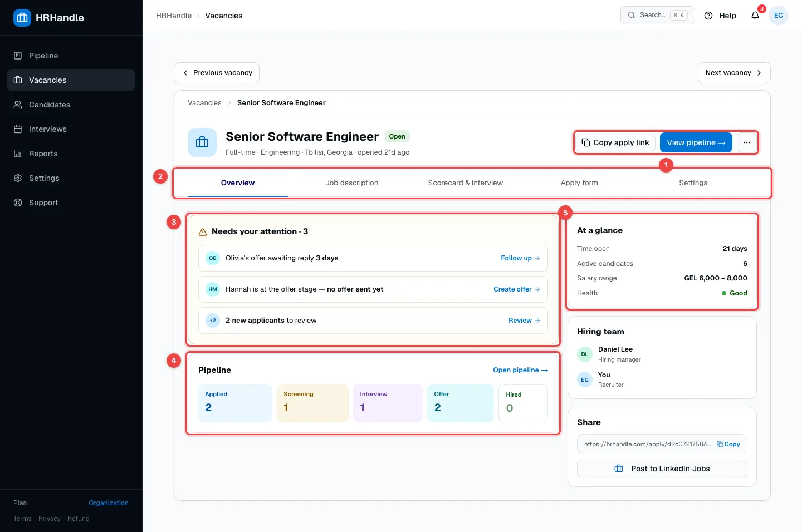Open Support in the sidebar
This screenshot has height=532, width=802.
(x=71, y=203)
